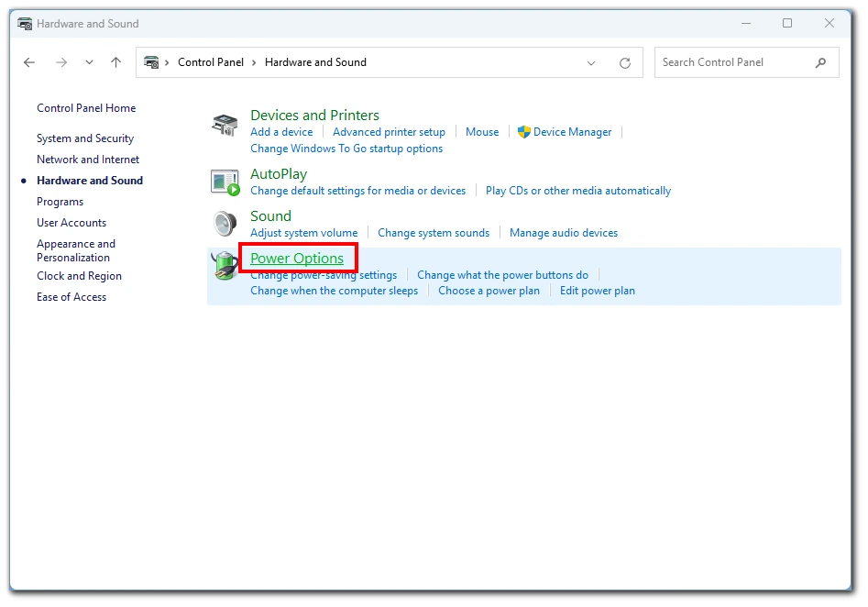Click Choose a power plan
868x607 pixels.
tap(489, 291)
